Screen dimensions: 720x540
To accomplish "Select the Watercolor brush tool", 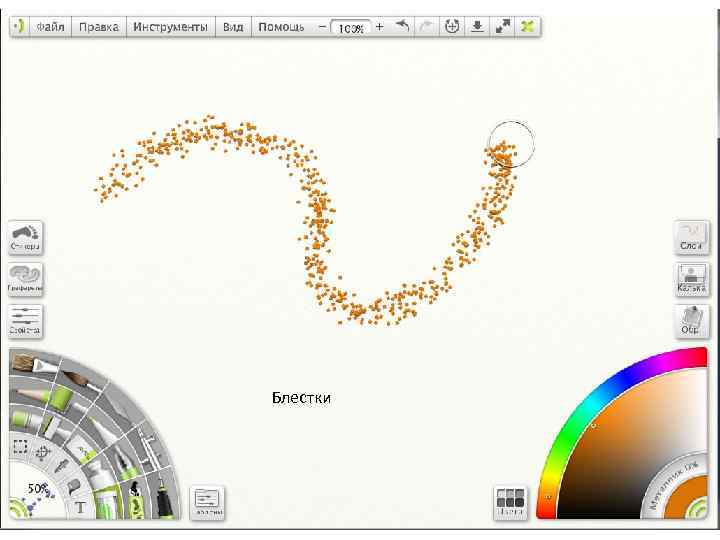I will point(80,380).
